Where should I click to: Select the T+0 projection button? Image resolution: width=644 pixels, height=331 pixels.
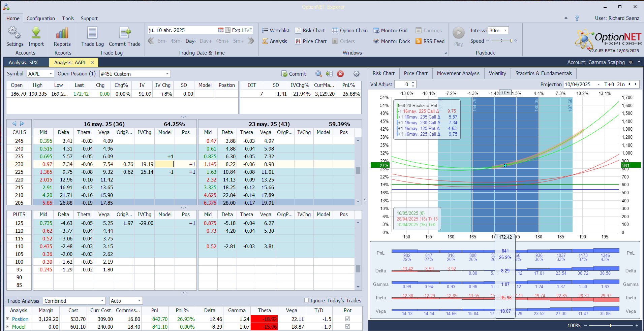[x=609, y=84]
